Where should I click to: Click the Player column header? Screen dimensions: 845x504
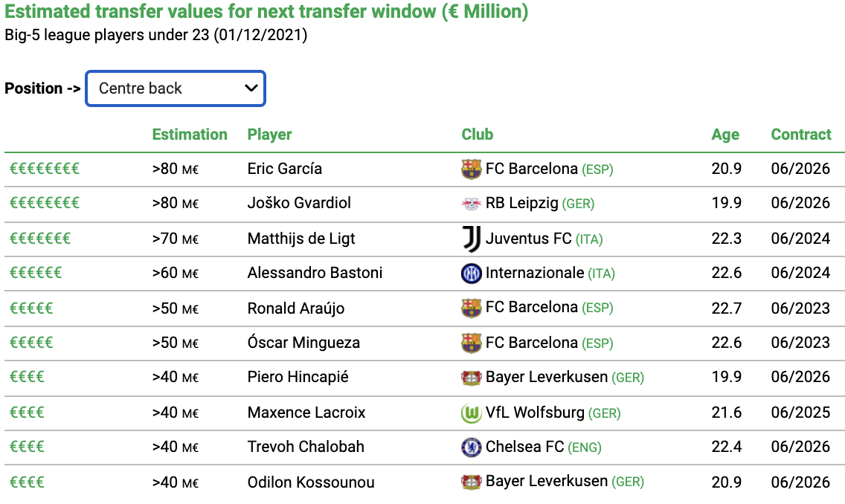pos(269,135)
